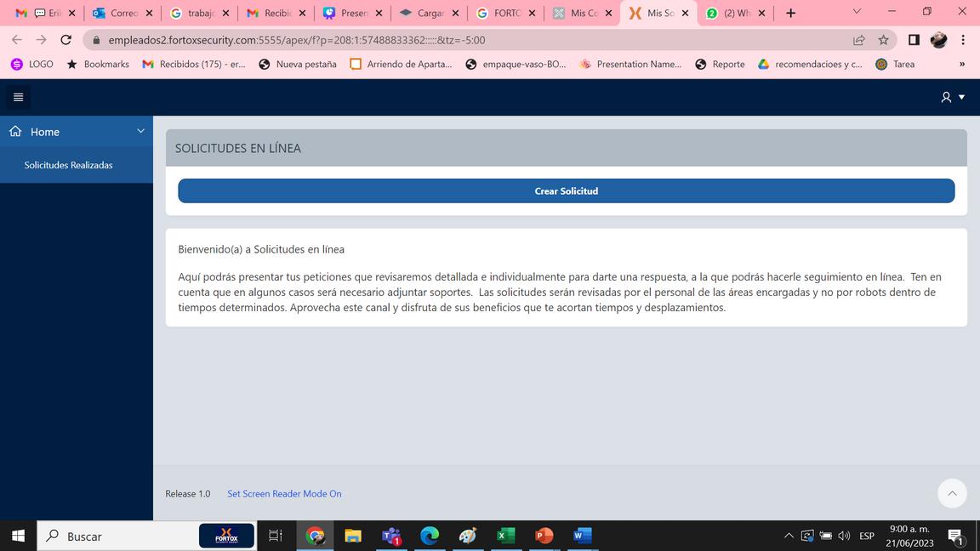This screenshot has width=980, height=551.
Task: Open the Reporte bookmark
Action: [x=720, y=64]
